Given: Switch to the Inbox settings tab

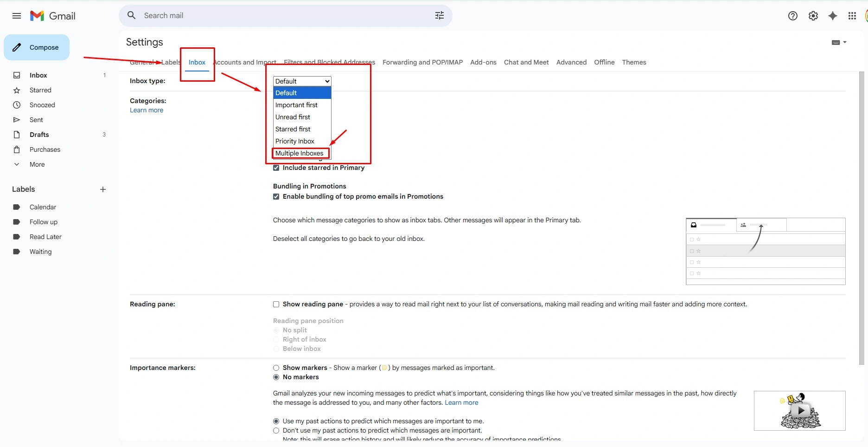Looking at the screenshot, I should 197,62.
